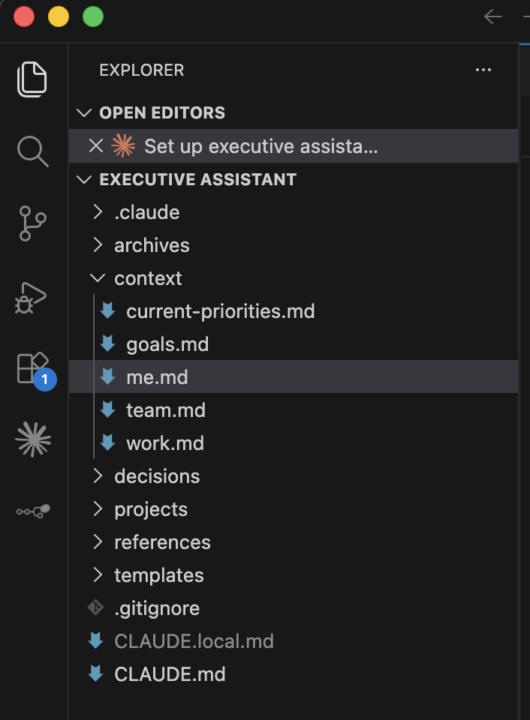
Task: Click the red close window button
Action: [x=24, y=17]
